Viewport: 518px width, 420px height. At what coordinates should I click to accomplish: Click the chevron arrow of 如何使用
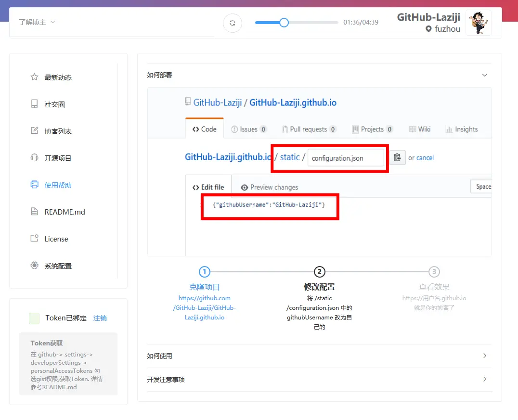point(485,356)
